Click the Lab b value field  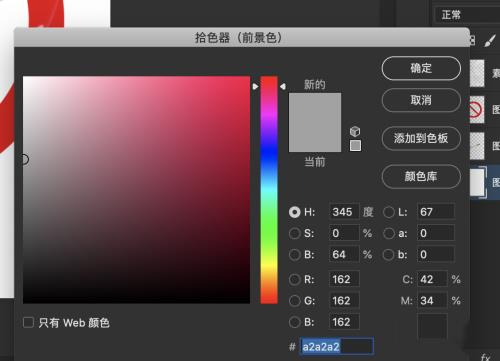point(436,255)
